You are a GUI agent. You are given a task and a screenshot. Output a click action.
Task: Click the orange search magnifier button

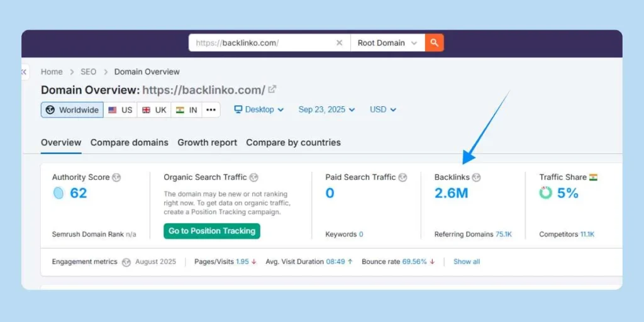pyautogui.click(x=435, y=43)
